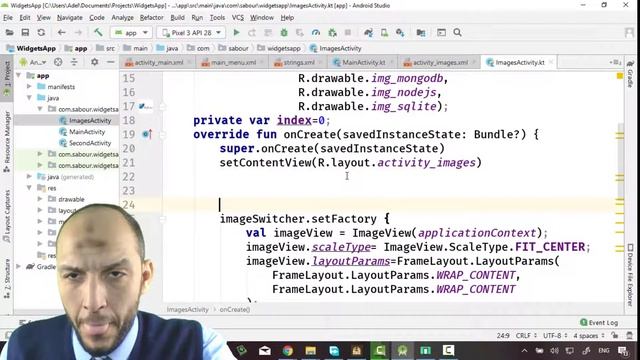Click the gutter marker on line 17
The height and width of the screenshot is (360, 640).
click(x=145, y=107)
